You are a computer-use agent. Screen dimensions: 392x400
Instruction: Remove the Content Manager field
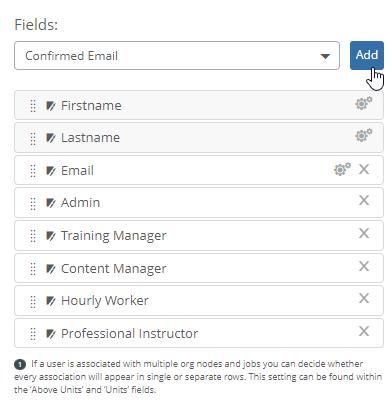coord(364,266)
